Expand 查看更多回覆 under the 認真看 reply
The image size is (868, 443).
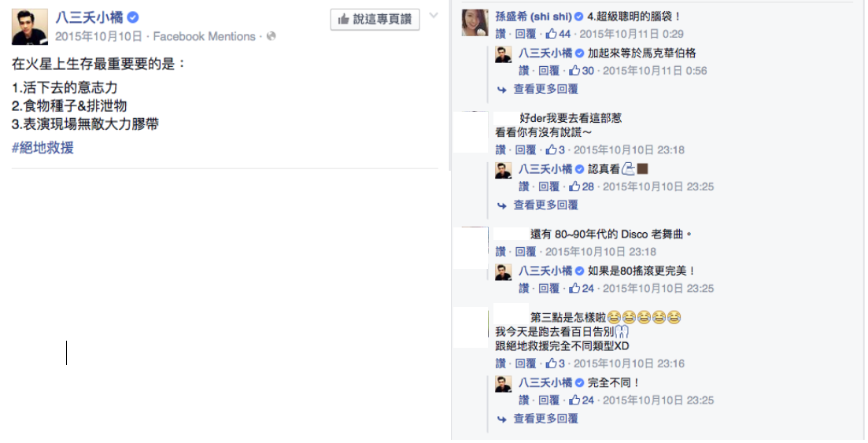[545, 205]
